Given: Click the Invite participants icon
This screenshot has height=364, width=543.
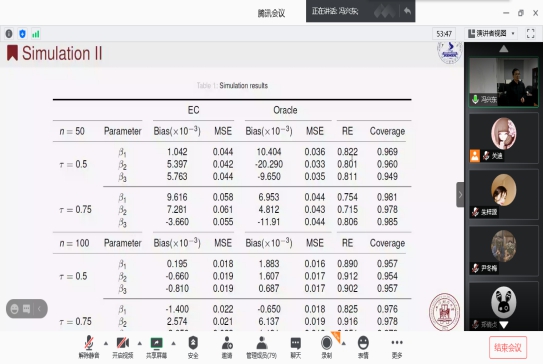Looking at the screenshot, I should [x=227, y=347].
